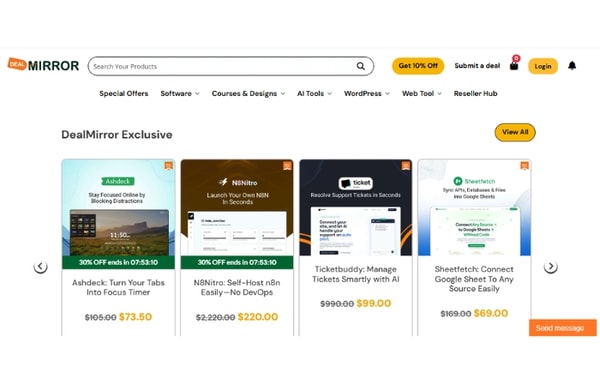Bookmark the Ashdeck deal
Screen dimensions: 600x384
[x=168, y=166]
